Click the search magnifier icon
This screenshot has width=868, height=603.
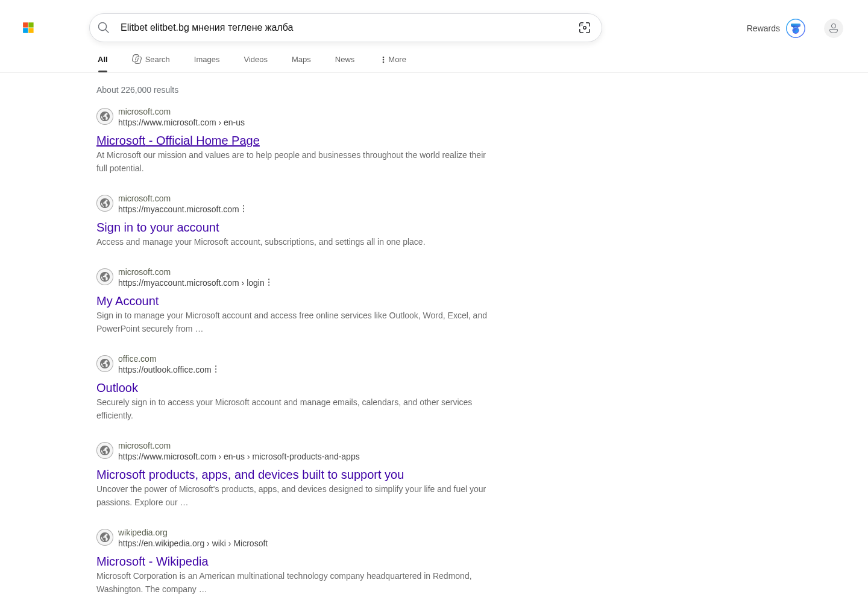coord(104,28)
